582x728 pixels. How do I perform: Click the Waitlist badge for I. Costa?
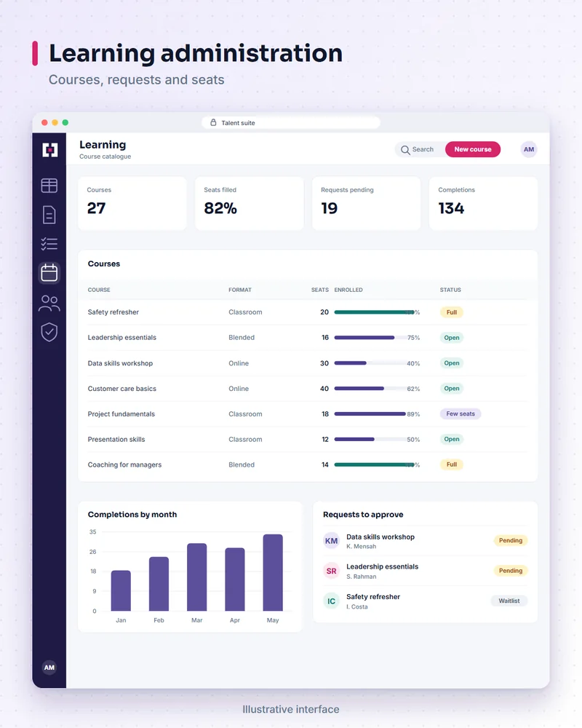click(509, 601)
